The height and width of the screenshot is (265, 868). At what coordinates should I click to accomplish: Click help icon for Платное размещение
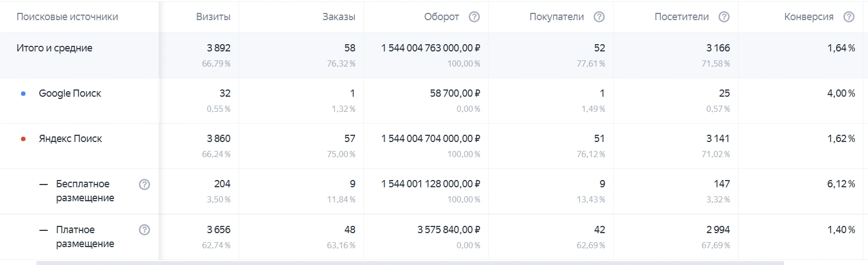tap(144, 230)
